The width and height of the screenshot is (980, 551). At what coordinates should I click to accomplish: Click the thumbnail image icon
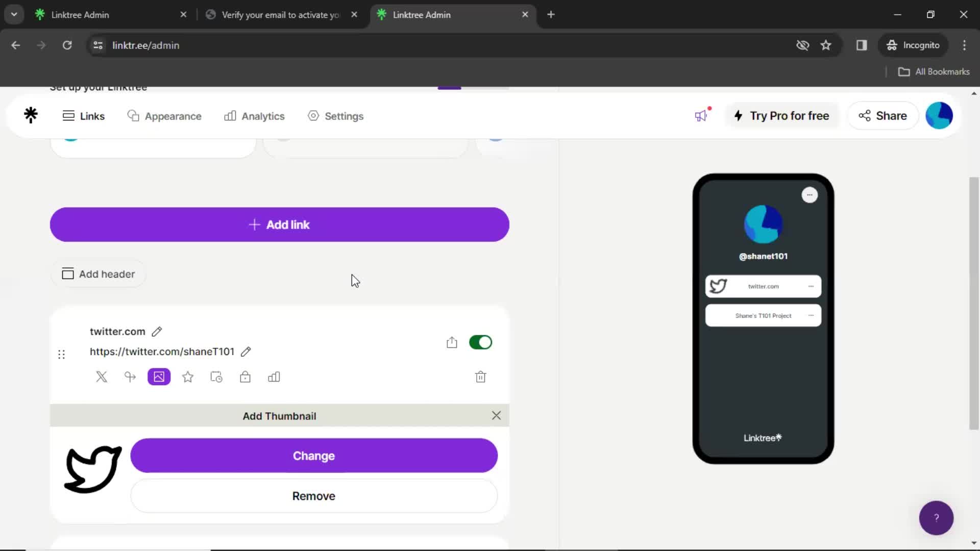click(x=159, y=377)
